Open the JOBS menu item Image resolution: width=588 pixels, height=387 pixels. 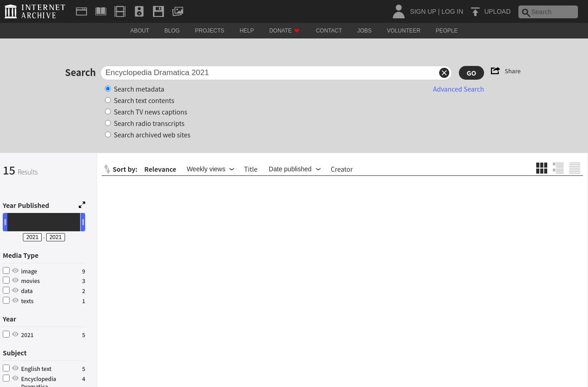[x=365, y=31]
